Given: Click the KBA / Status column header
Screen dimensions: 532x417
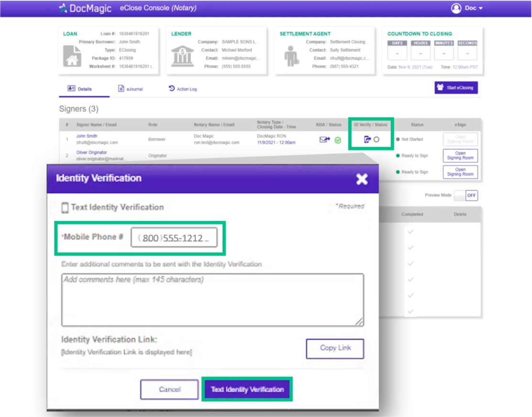Looking at the screenshot, I should 328,125.
